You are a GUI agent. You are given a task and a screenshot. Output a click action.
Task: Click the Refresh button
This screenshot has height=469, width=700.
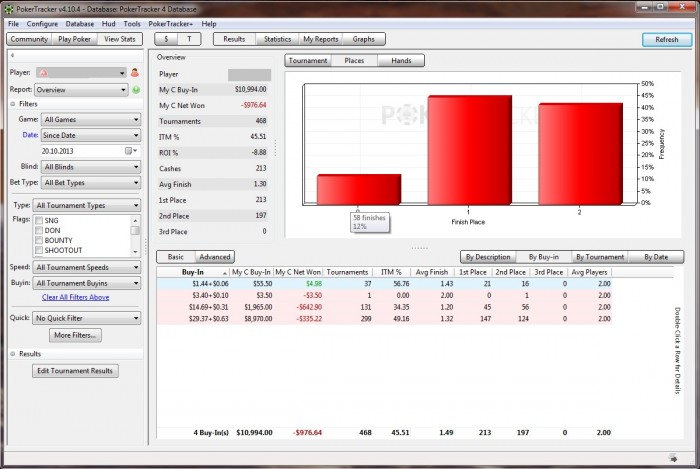[x=667, y=40]
